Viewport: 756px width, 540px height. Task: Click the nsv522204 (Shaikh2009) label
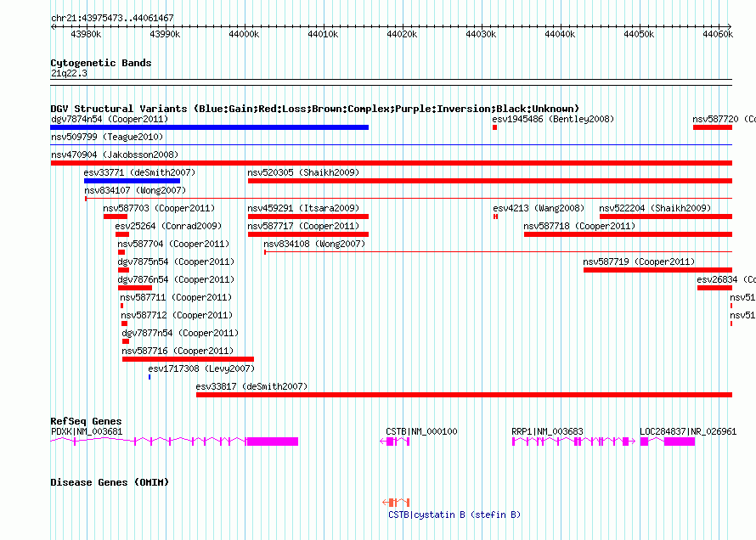[655, 208]
